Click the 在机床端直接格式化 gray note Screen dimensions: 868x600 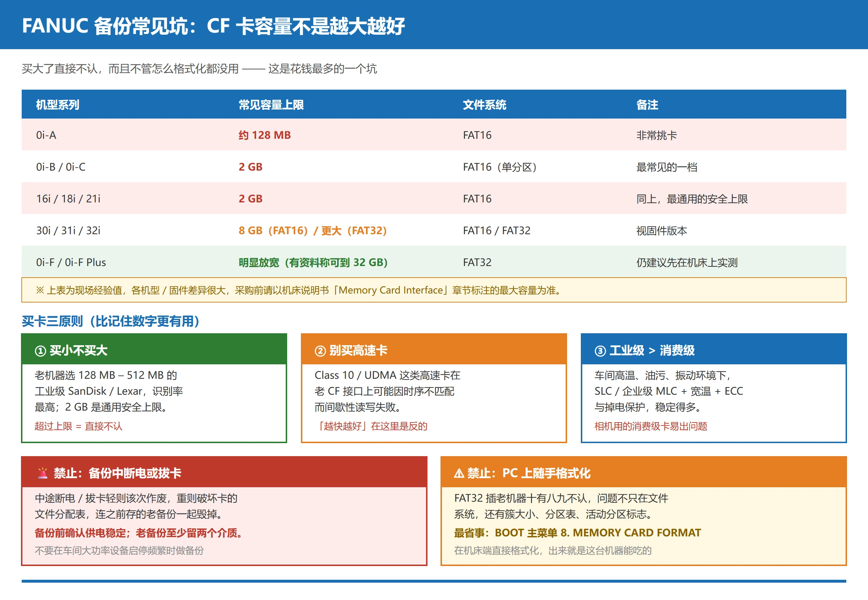pyautogui.click(x=553, y=550)
